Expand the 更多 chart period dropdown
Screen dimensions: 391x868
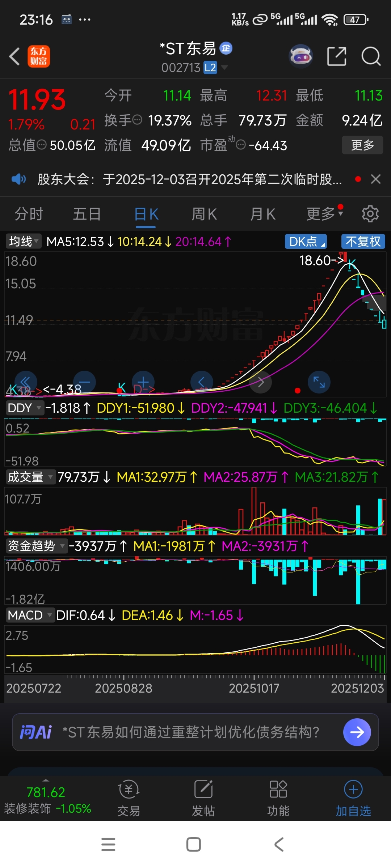pos(324,214)
